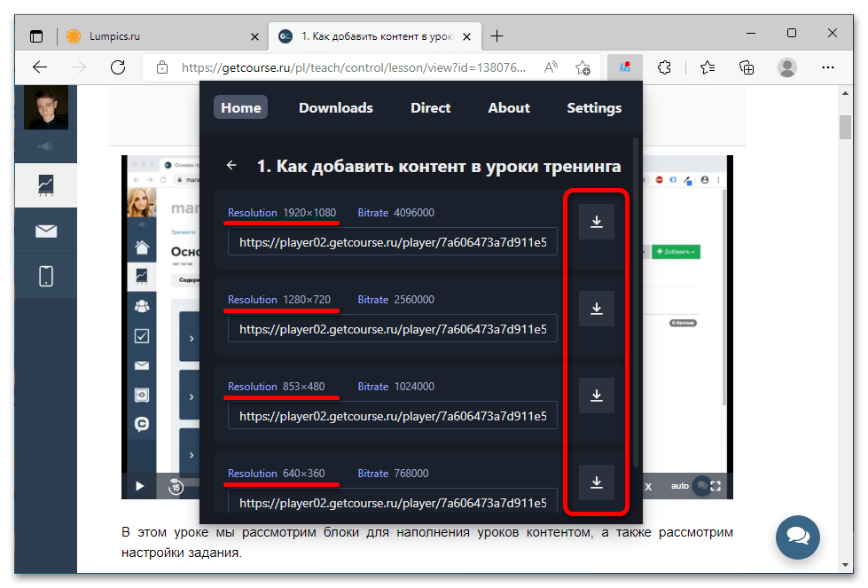Click the browser back button

tap(40, 67)
